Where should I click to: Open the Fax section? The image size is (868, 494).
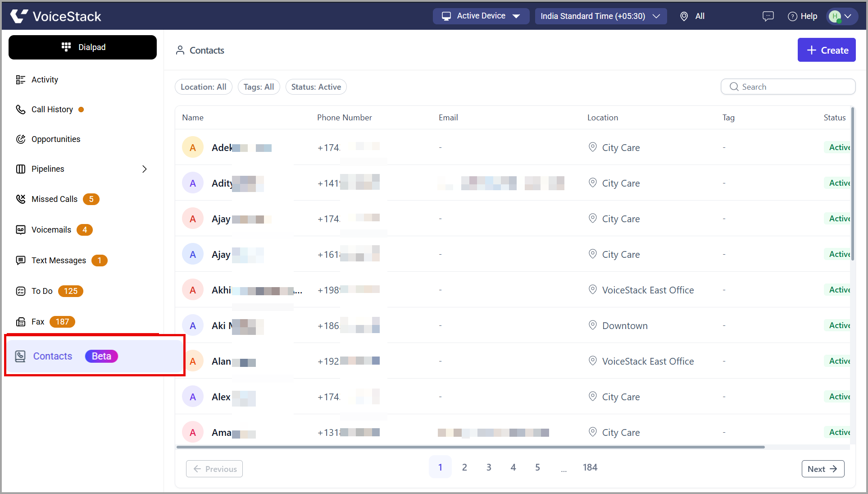pyautogui.click(x=38, y=322)
